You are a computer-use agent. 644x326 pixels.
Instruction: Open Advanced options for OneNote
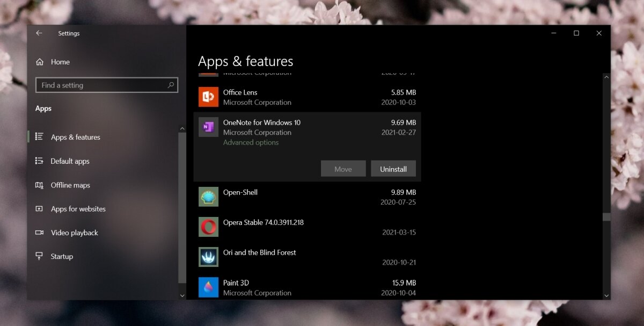point(251,142)
